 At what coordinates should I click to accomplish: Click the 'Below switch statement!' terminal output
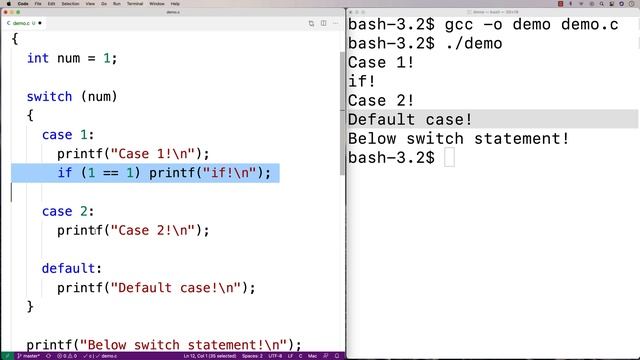(x=458, y=139)
